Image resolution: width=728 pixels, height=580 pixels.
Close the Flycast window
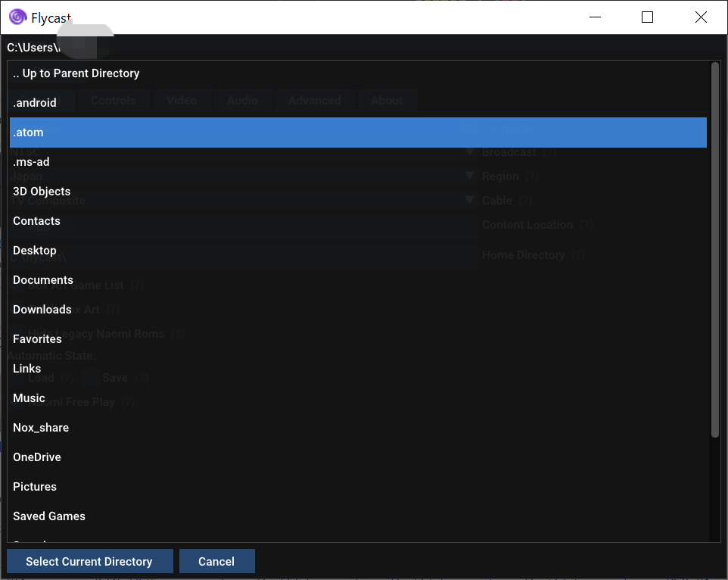(x=701, y=17)
